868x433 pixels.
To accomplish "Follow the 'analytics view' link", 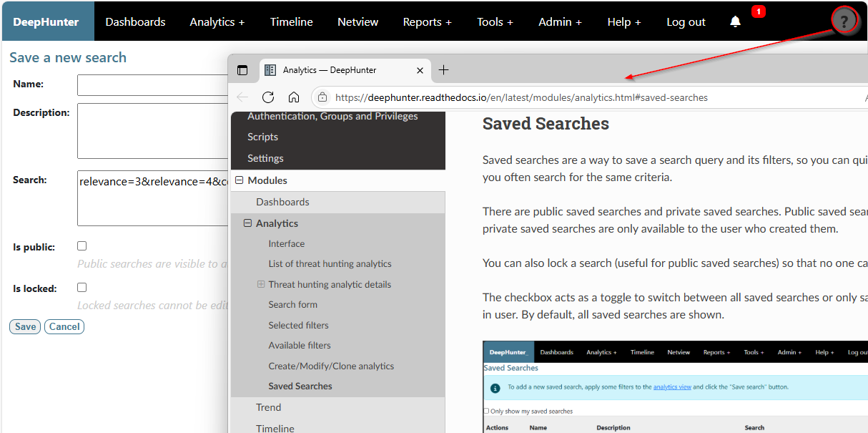I will 672,386.
